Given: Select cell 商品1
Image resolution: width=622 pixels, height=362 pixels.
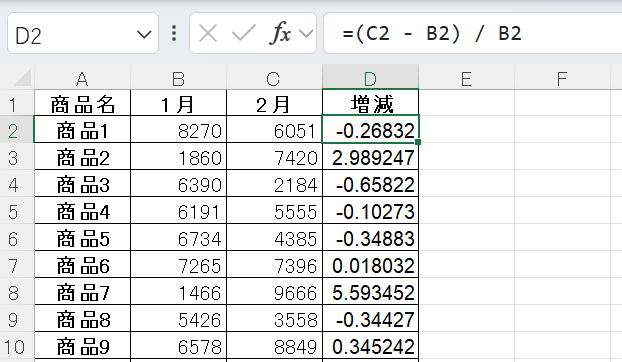Looking at the screenshot, I should 83,130.
